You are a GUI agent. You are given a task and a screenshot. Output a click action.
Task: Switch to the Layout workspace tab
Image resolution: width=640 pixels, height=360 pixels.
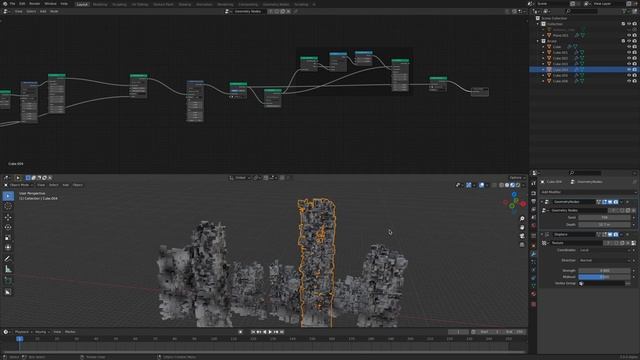[82, 4]
